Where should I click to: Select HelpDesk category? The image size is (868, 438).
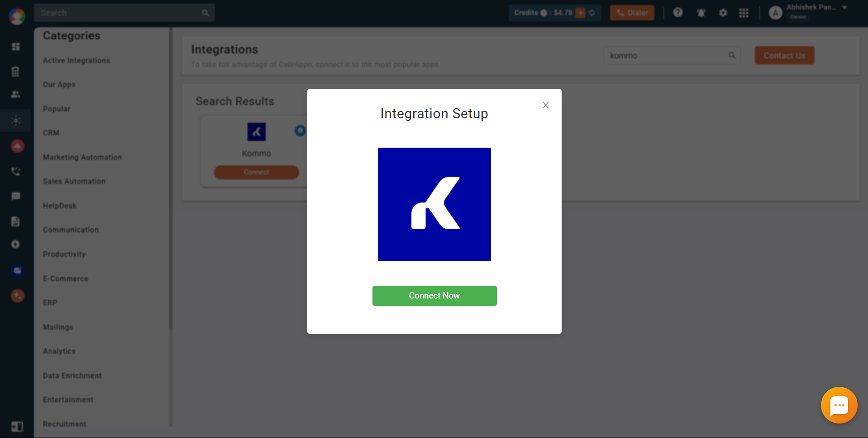coord(60,206)
